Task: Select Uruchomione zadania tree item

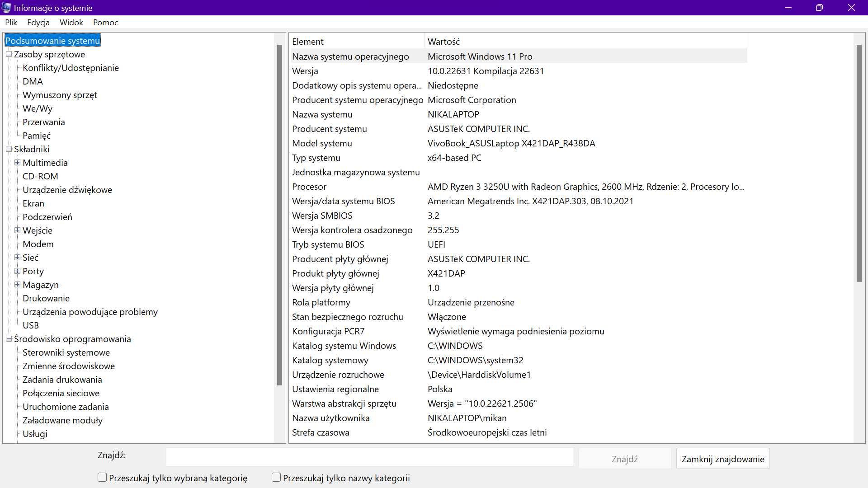Action: (66, 407)
